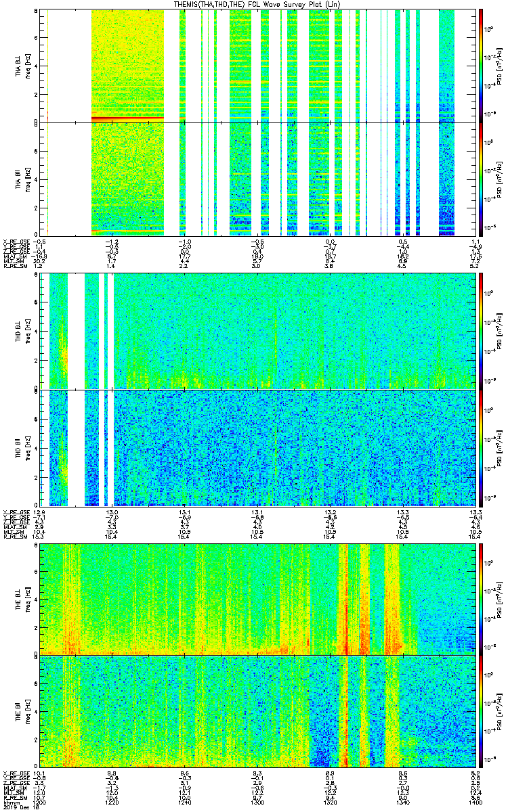
Task: Click the 1320 hhmm time tick label
Action: pyautogui.click(x=330, y=802)
